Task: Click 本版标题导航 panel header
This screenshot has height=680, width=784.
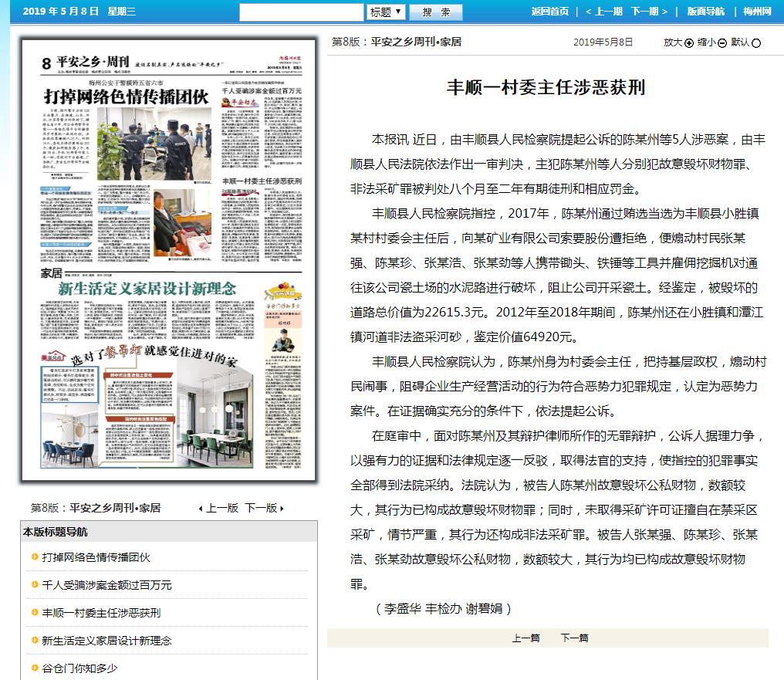Action: (168, 532)
